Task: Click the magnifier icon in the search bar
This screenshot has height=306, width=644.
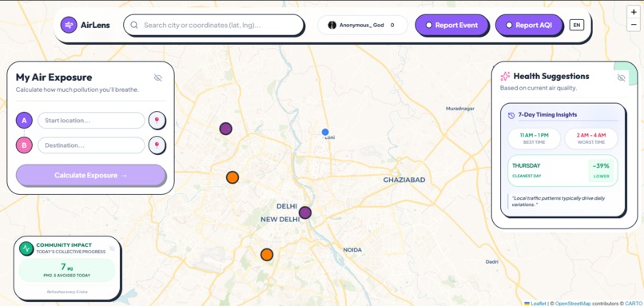Action: coord(134,25)
